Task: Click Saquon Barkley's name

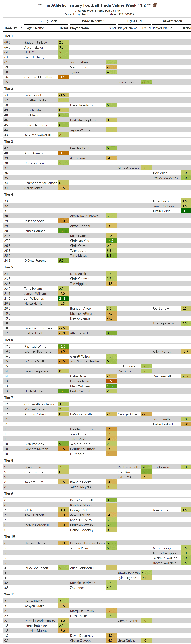Action: [36, 43]
